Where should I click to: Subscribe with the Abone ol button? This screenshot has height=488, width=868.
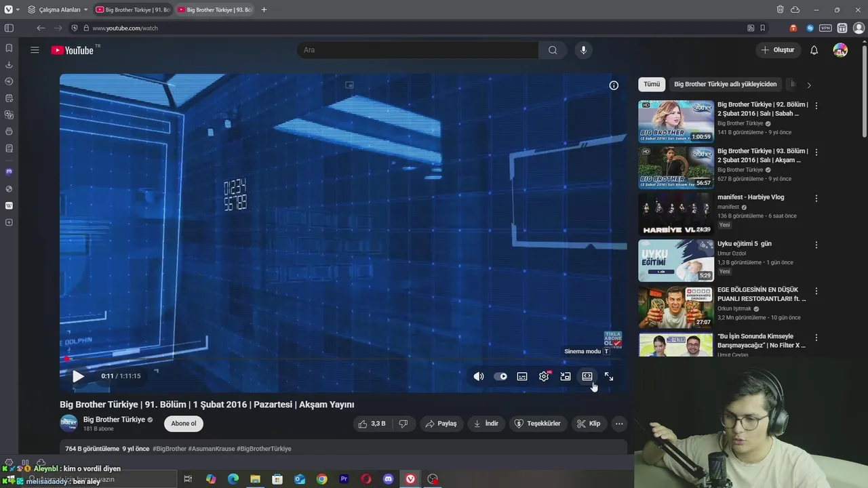[184, 424]
